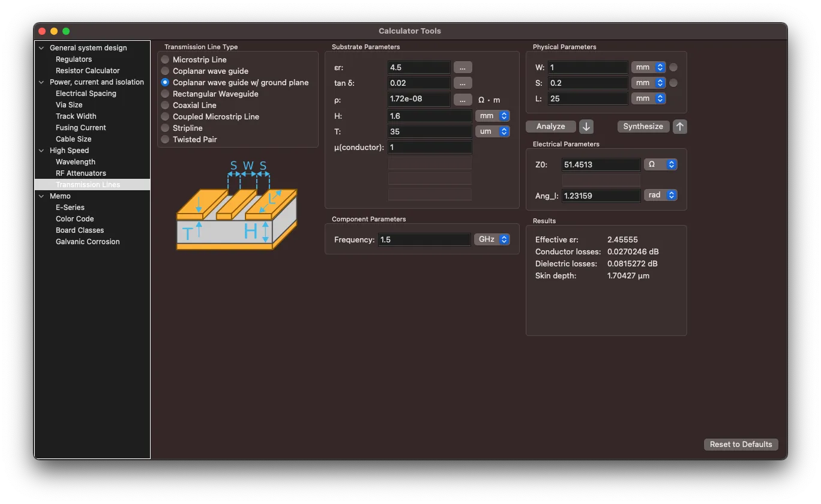Go to the Via Size calculator

coord(69,105)
